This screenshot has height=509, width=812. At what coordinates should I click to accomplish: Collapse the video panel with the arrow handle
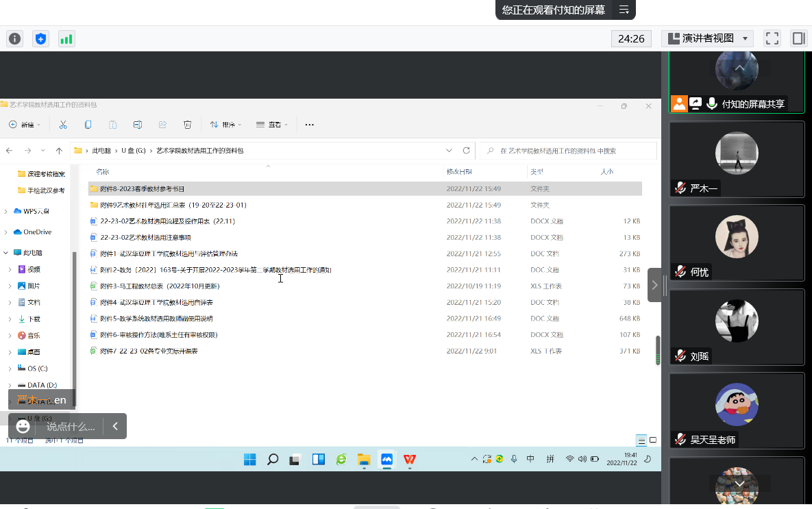(654, 285)
